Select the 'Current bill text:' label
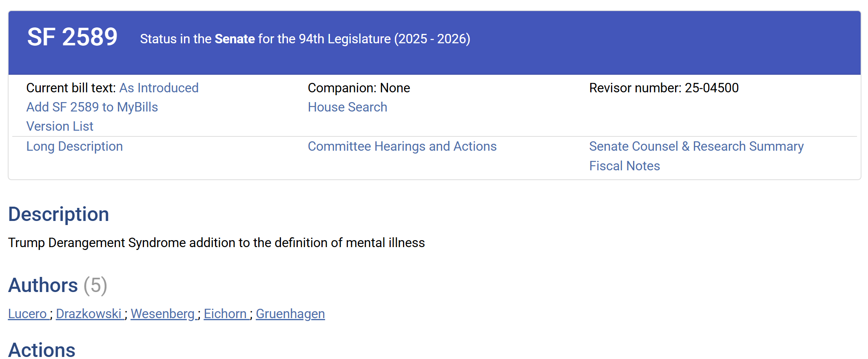Screen dimensions: 868x359 71,88
